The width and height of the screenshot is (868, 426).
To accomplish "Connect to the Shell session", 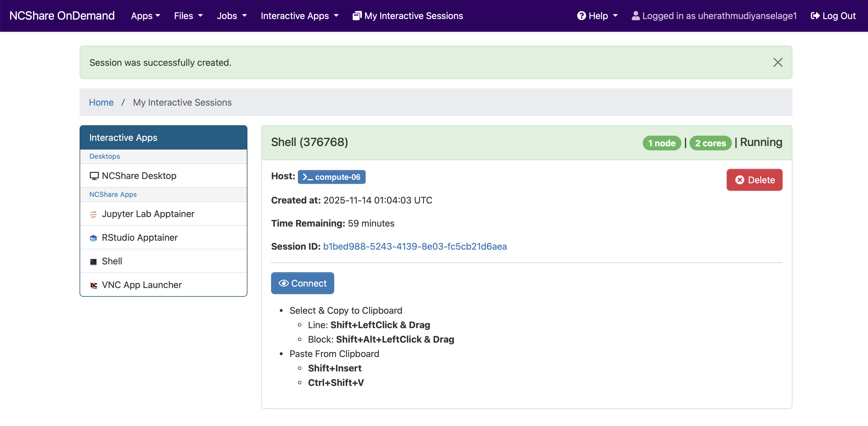I will [302, 283].
